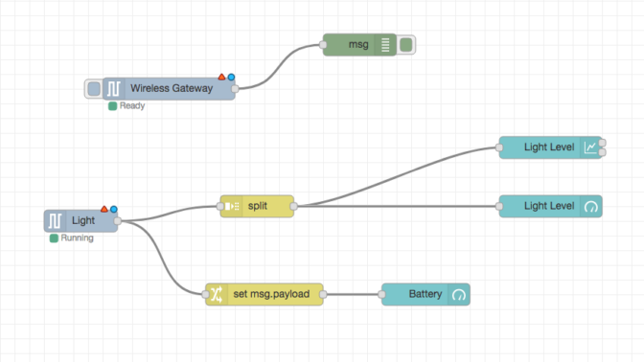Select the msg debug node
644x362 pixels.
[x=359, y=45]
